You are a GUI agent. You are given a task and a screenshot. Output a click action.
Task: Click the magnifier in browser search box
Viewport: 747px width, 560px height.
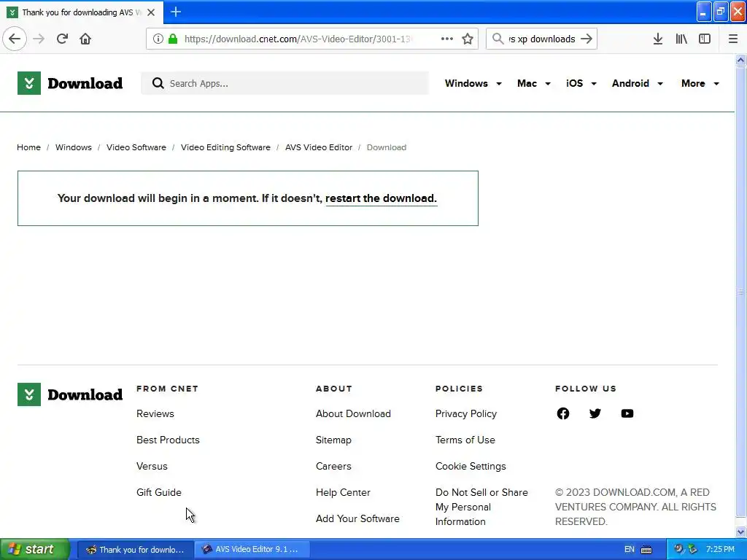(498, 39)
